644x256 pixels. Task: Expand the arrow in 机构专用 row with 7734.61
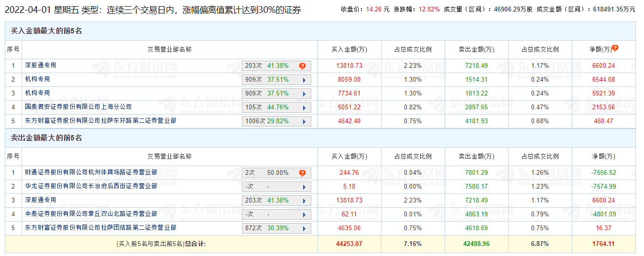[x=304, y=94]
